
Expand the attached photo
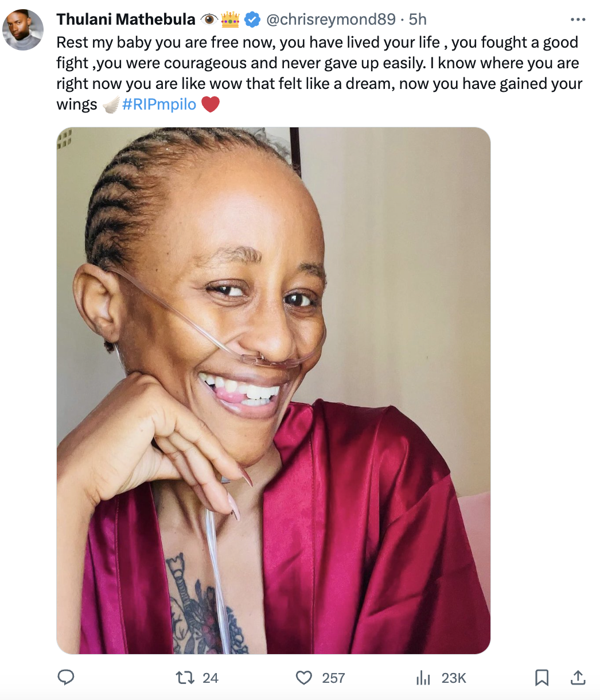coord(274,390)
